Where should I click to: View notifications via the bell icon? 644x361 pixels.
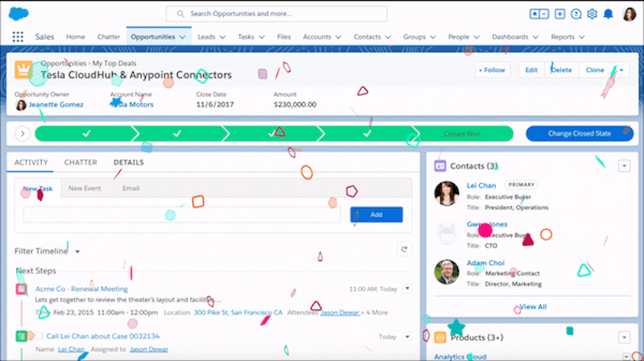(609, 15)
